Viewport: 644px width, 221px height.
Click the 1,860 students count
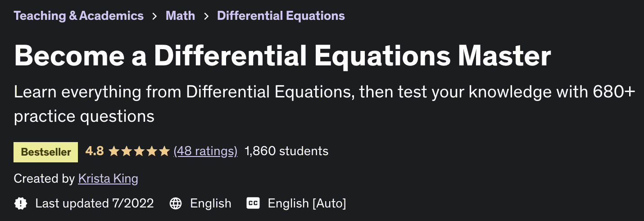click(286, 151)
